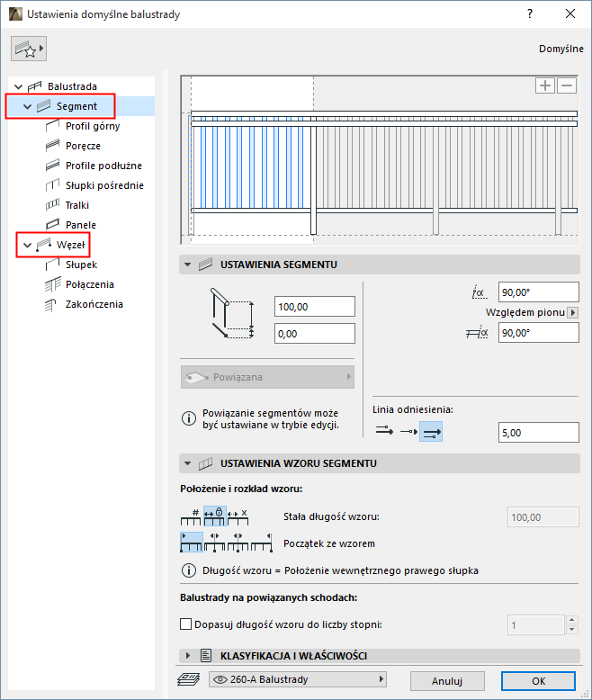Image resolution: width=592 pixels, height=700 pixels.
Task: Expand Klasyfikacja i właściwości panel
Action: 187,656
